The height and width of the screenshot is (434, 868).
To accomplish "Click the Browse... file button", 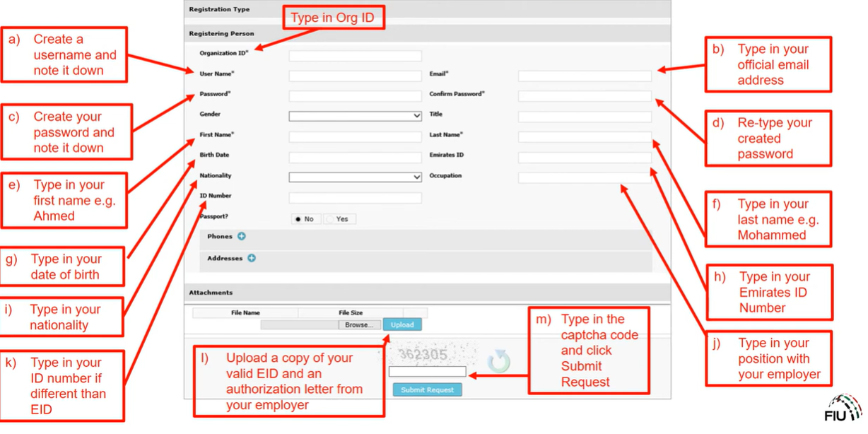I will click(x=359, y=324).
